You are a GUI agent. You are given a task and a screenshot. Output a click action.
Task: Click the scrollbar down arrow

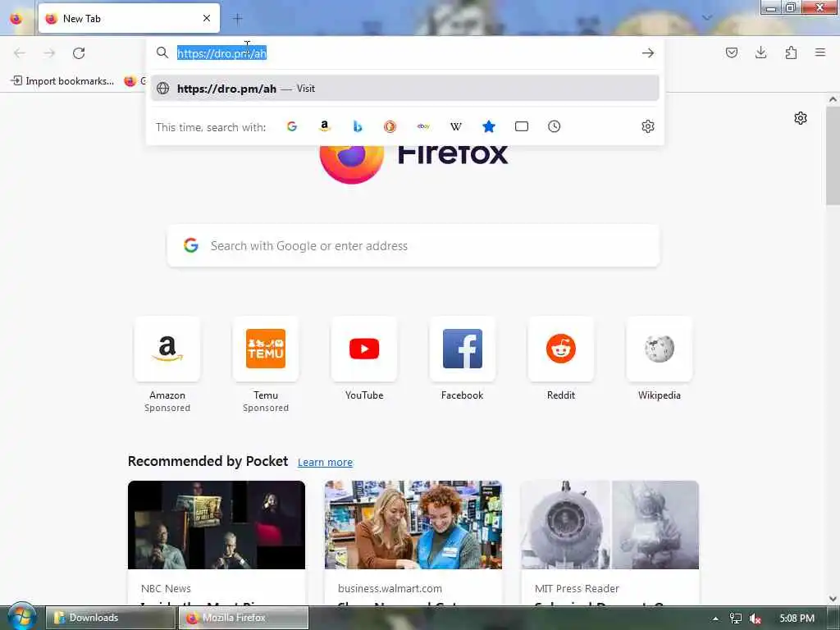point(833,599)
